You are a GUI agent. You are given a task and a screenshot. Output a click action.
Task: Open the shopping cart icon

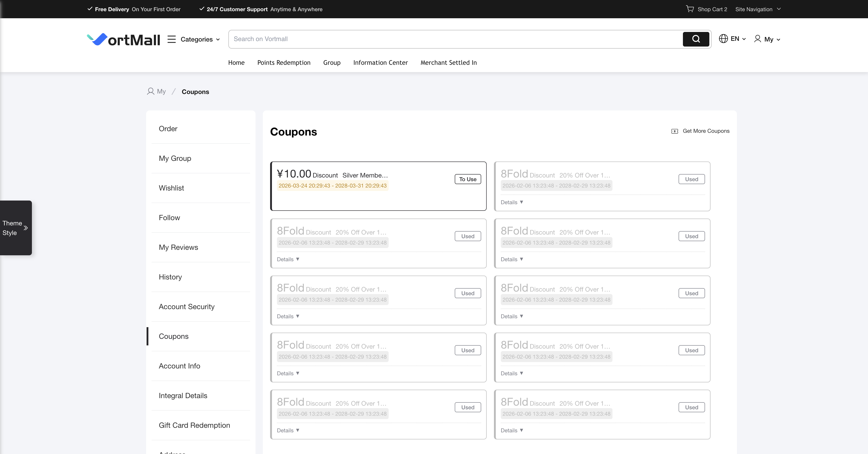coord(690,9)
